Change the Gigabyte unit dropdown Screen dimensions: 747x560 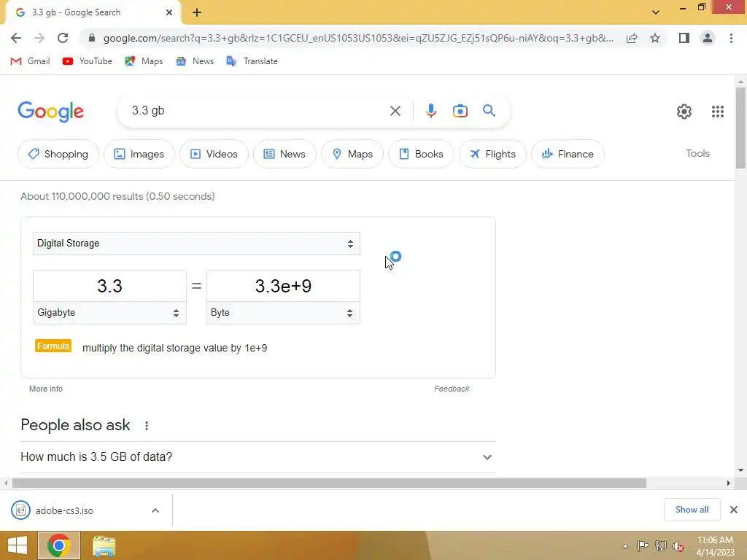[109, 313]
